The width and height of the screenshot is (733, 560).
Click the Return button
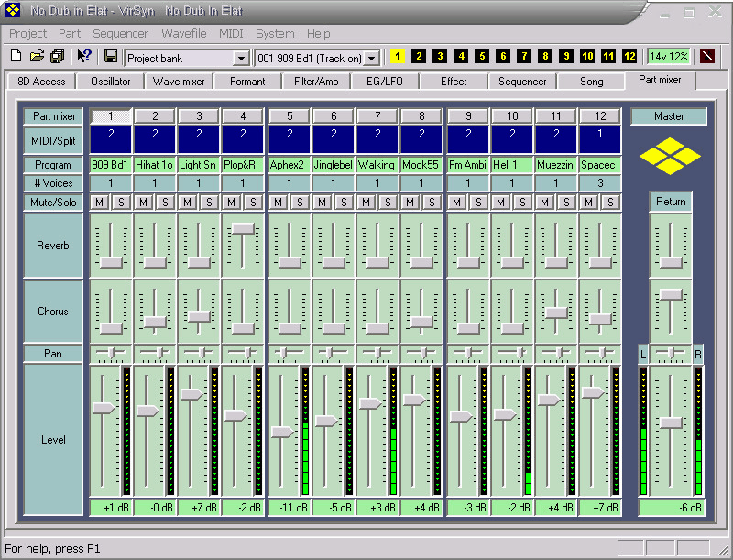671,202
